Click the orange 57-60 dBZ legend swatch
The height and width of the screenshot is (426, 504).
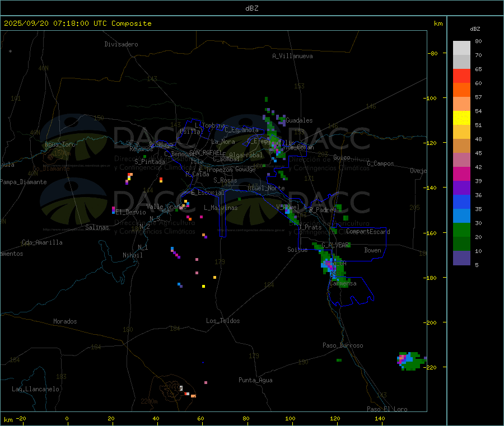[461, 90]
